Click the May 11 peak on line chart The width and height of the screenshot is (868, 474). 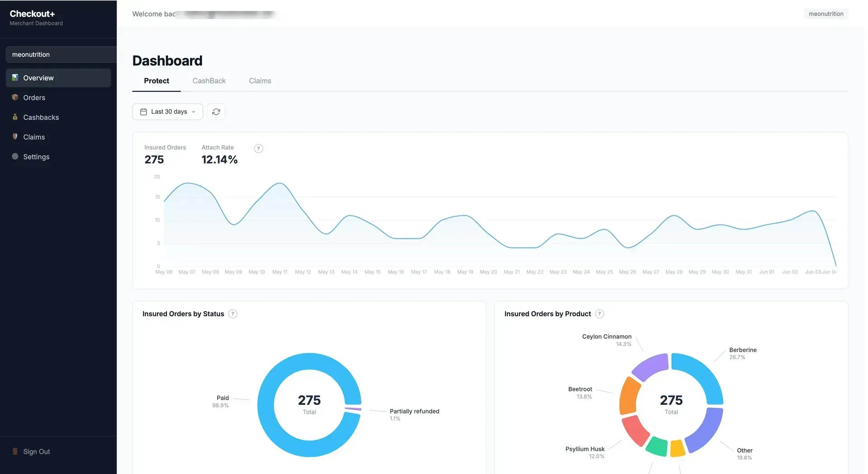pyautogui.click(x=280, y=183)
